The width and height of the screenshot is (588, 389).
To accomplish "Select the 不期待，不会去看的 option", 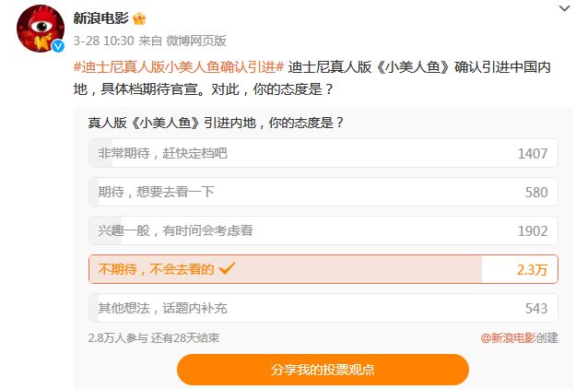I will (x=323, y=269).
